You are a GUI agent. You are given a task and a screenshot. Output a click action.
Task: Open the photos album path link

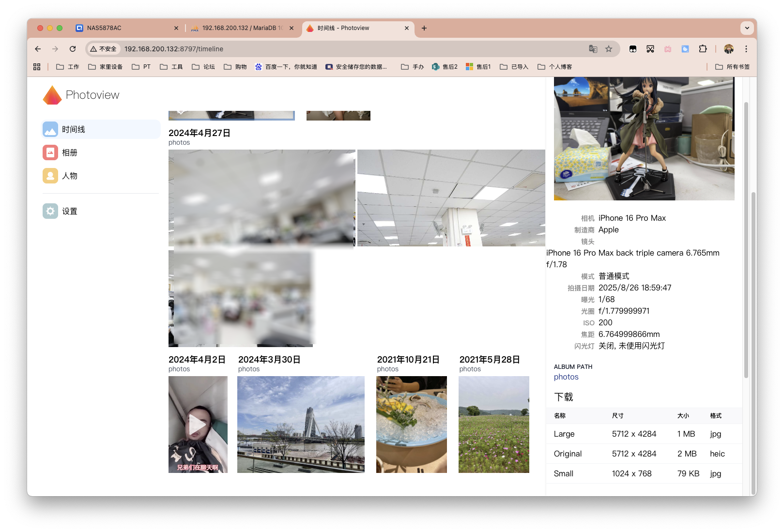click(x=566, y=377)
